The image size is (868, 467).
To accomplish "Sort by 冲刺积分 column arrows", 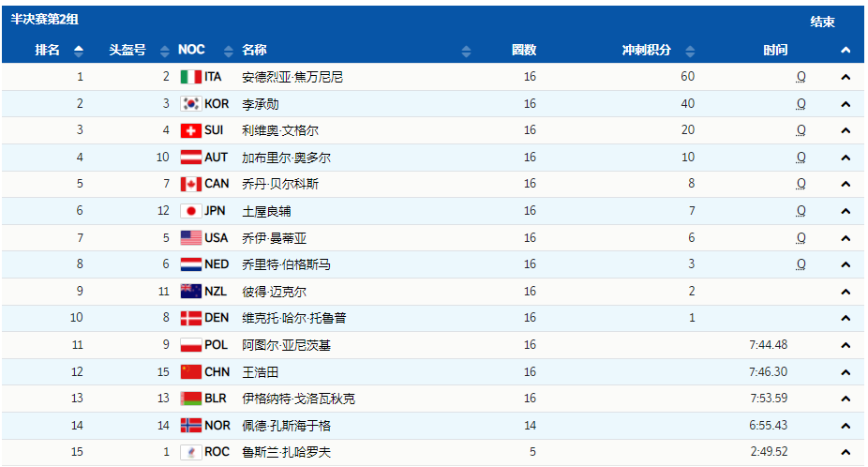I will click(690, 51).
